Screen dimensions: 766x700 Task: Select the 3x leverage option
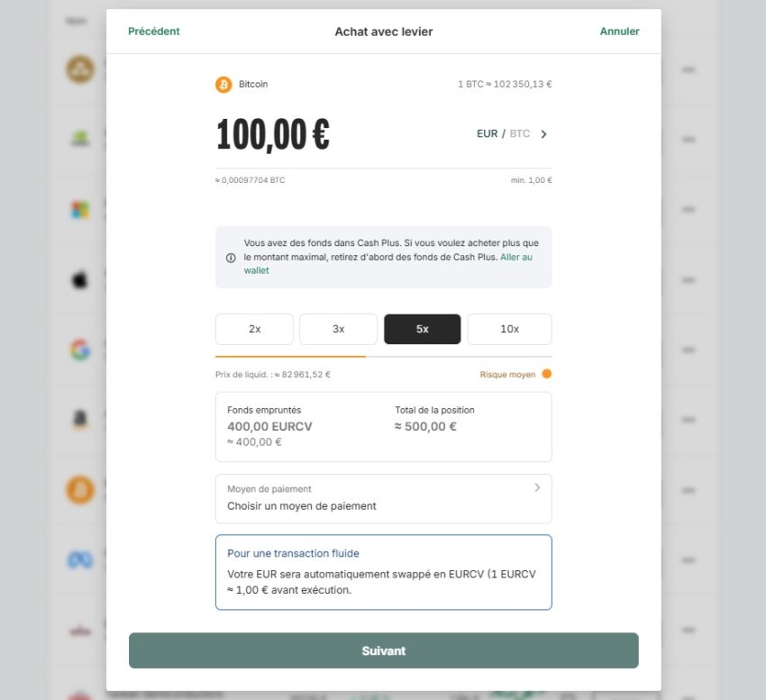pyautogui.click(x=338, y=329)
